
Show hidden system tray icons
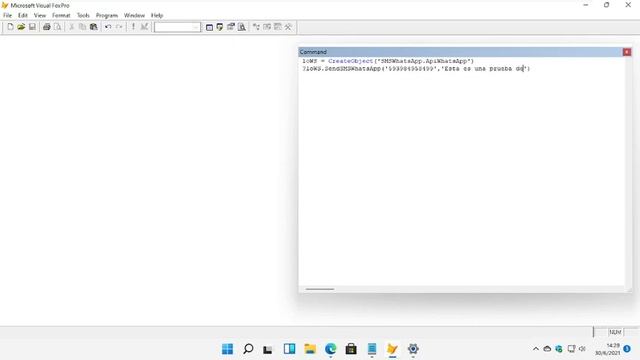click(x=536, y=349)
